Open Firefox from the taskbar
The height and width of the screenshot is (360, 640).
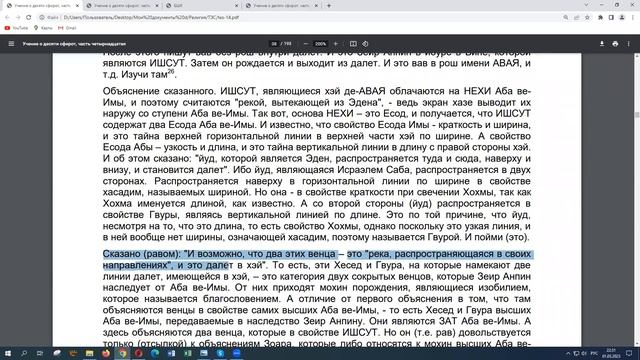tap(106, 353)
